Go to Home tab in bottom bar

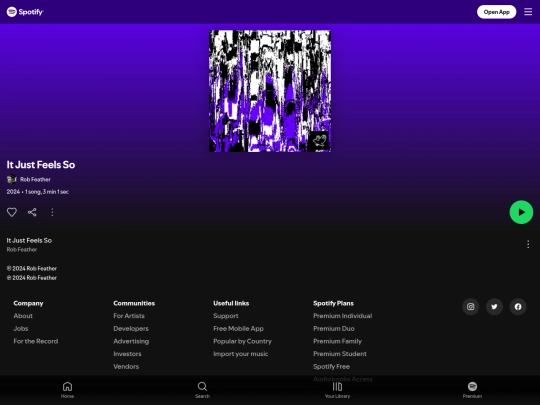pyautogui.click(x=68, y=390)
